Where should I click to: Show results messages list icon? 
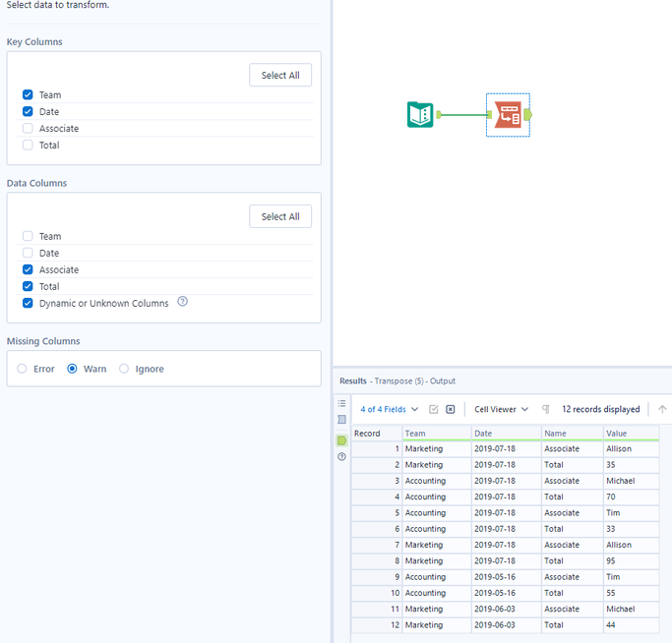click(x=341, y=403)
